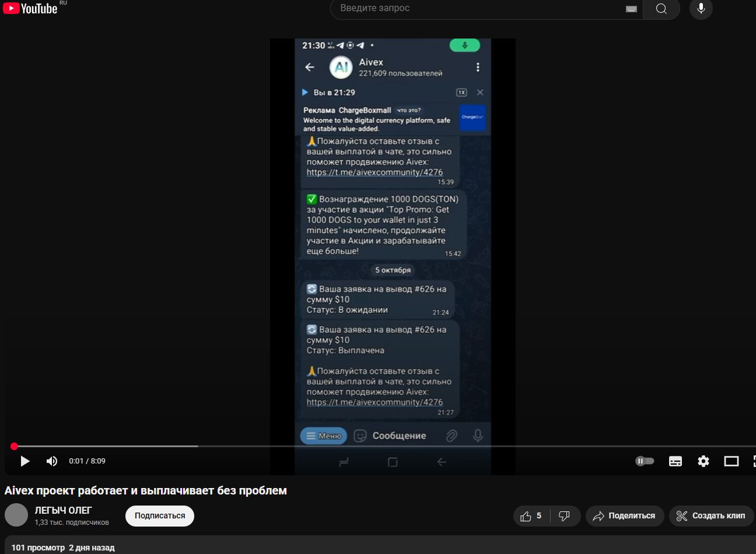The width and height of the screenshot is (756, 554).
Task: Click the phone home navigation square icon
Action: (393, 462)
